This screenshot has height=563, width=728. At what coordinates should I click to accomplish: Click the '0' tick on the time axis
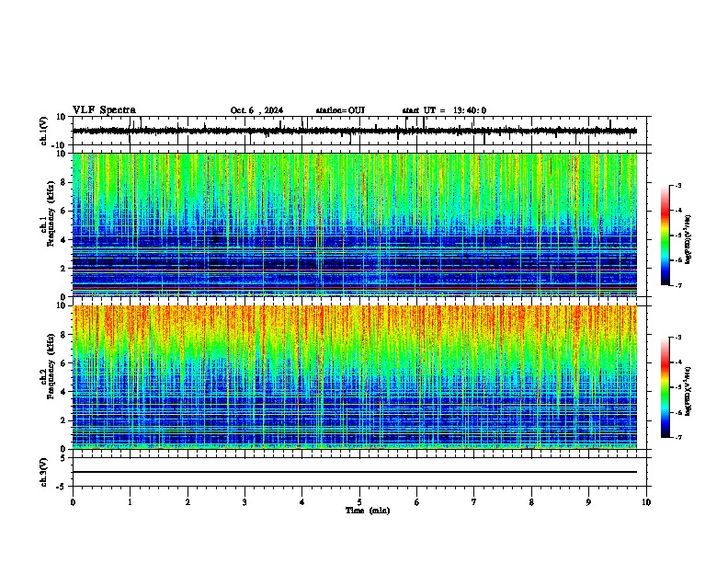[x=73, y=502]
